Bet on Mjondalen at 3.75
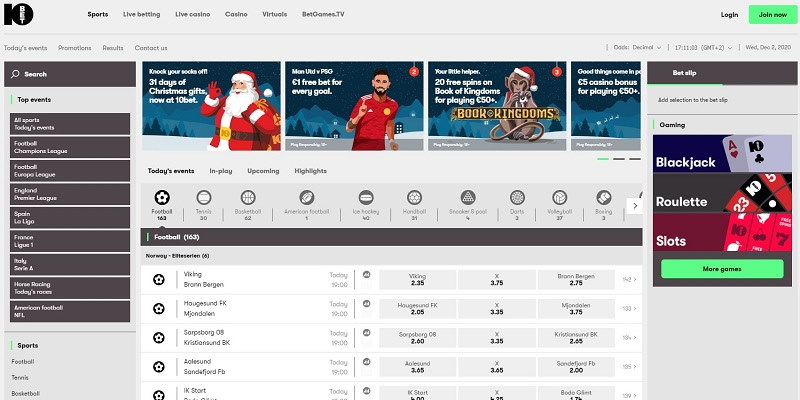Viewport: 800px width, 400px height. pyautogui.click(x=576, y=309)
